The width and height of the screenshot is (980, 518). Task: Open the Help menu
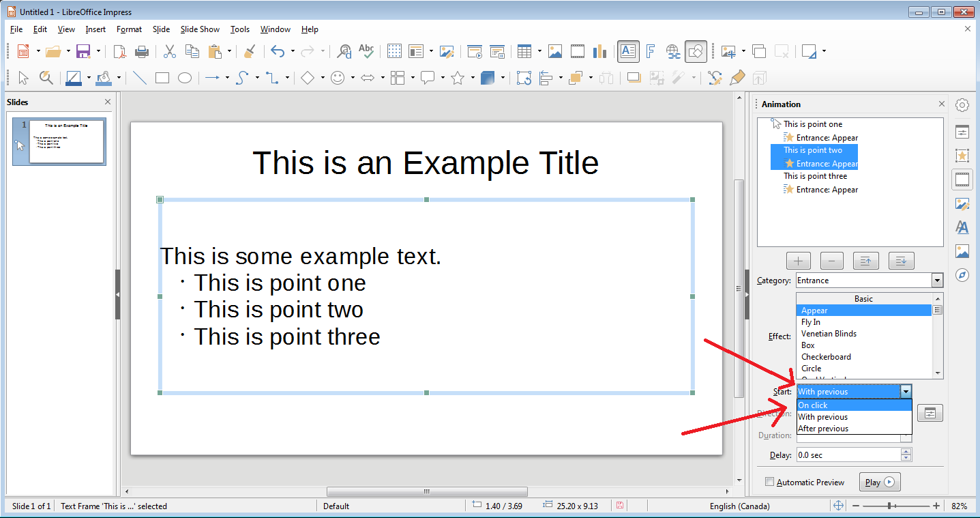[x=310, y=29]
